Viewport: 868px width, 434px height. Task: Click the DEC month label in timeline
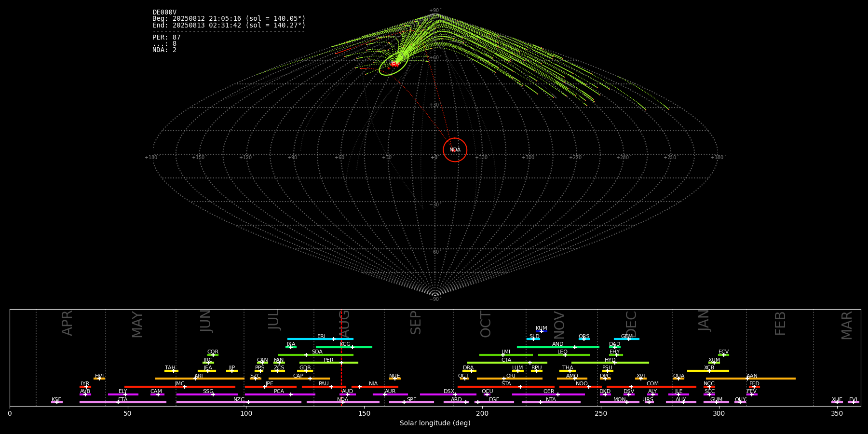pos(631,324)
